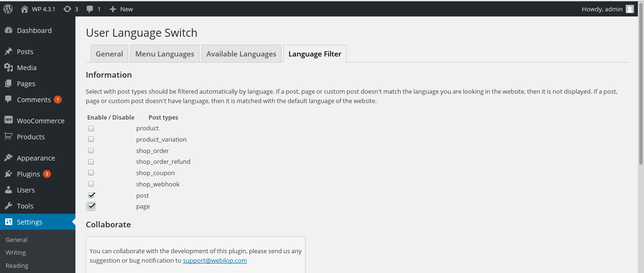This screenshot has width=644, height=273.
Task: Tick the shop_order_refund checkbox
Action: (91, 162)
